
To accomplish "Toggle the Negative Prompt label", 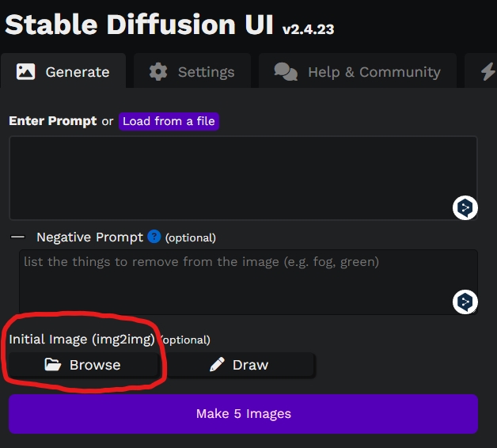I will pos(89,237).
